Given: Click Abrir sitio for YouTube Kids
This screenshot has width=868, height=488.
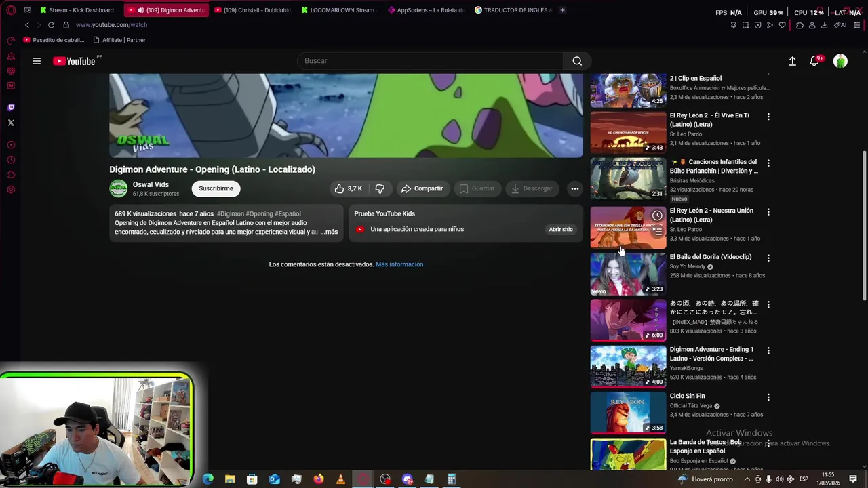Looking at the screenshot, I should coord(561,229).
